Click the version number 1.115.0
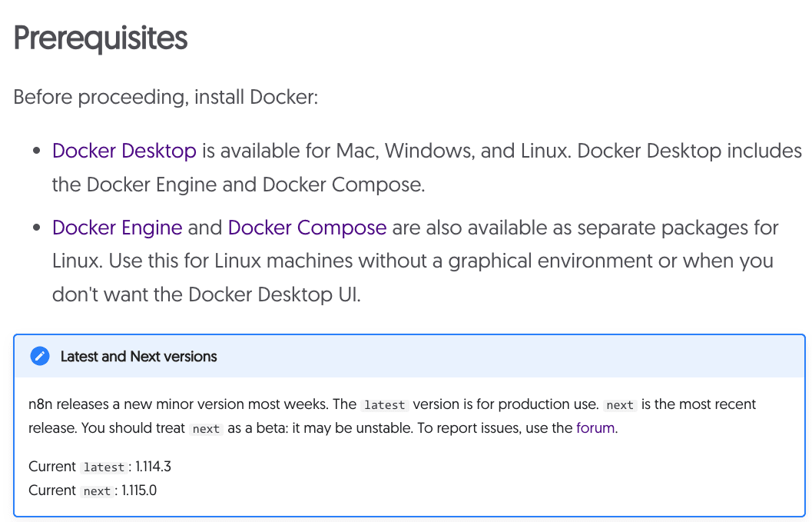This screenshot has width=812, height=522. pos(139,490)
